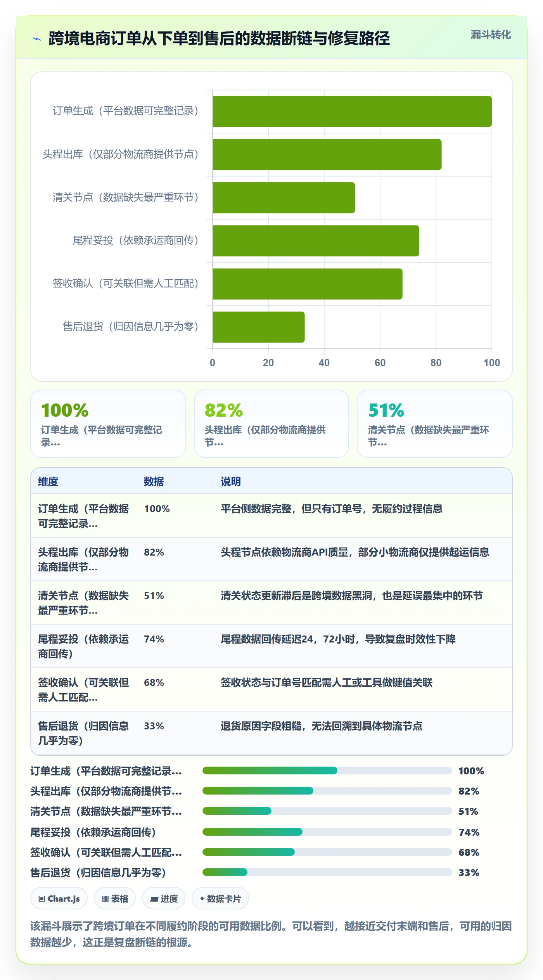The image size is (543, 980).
Task: Click the 售后退货 33% progress bar
Action: [327, 872]
